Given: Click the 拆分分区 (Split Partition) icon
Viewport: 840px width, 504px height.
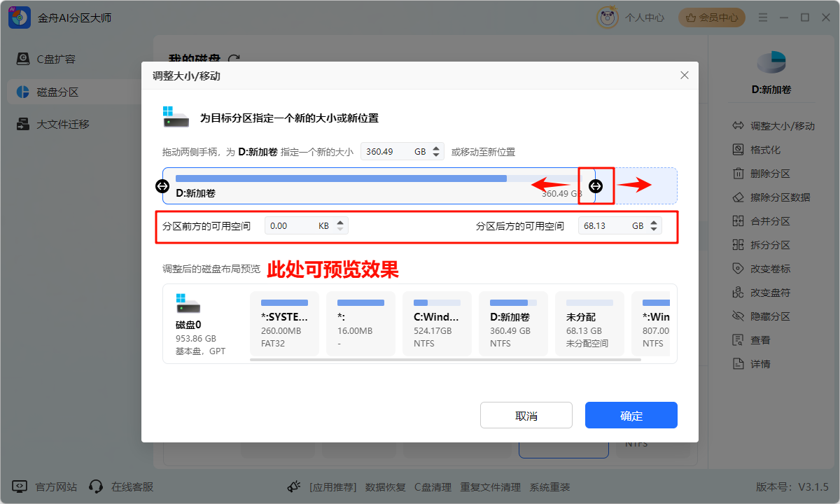Looking at the screenshot, I should click(738, 244).
